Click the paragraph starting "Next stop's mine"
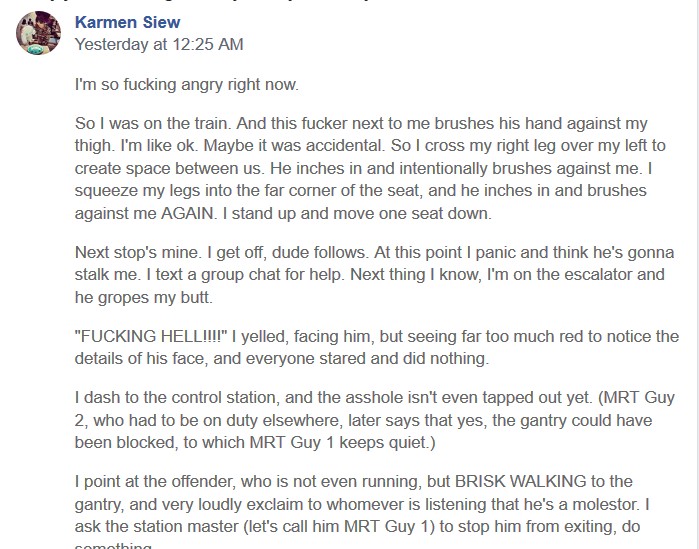 (374, 275)
